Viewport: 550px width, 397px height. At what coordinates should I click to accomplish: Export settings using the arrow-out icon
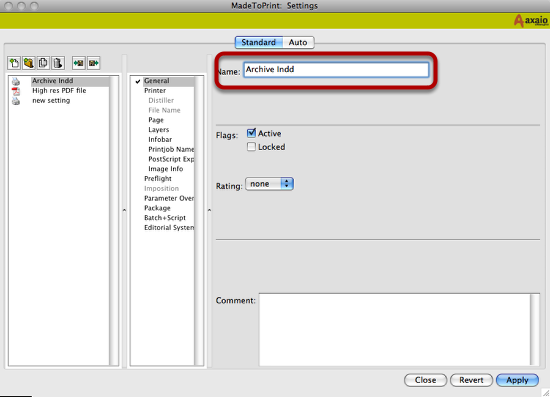pos(94,63)
